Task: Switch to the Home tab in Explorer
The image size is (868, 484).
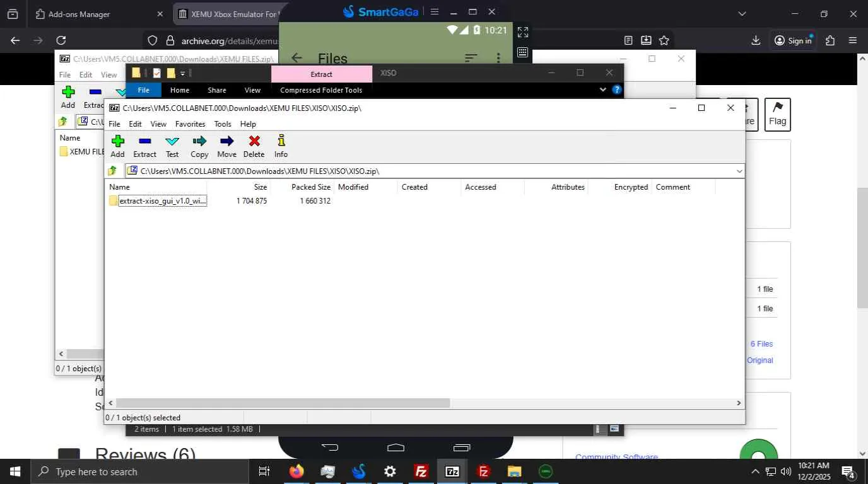Action: (x=180, y=90)
